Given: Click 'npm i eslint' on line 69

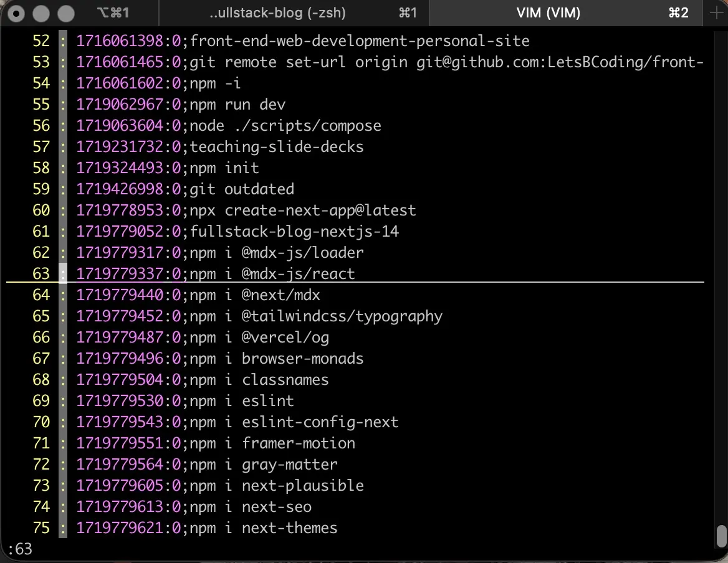Looking at the screenshot, I should [x=241, y=400].
